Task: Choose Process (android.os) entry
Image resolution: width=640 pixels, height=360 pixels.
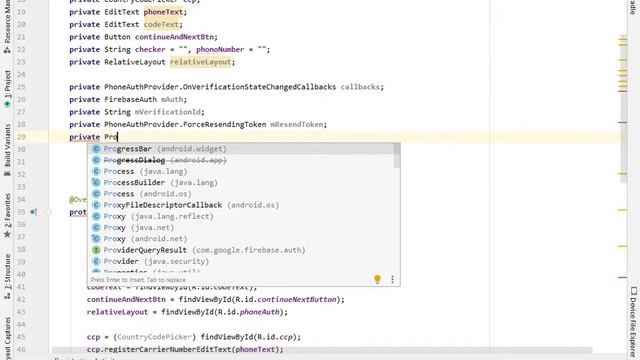Action: (x=241, y=194)
